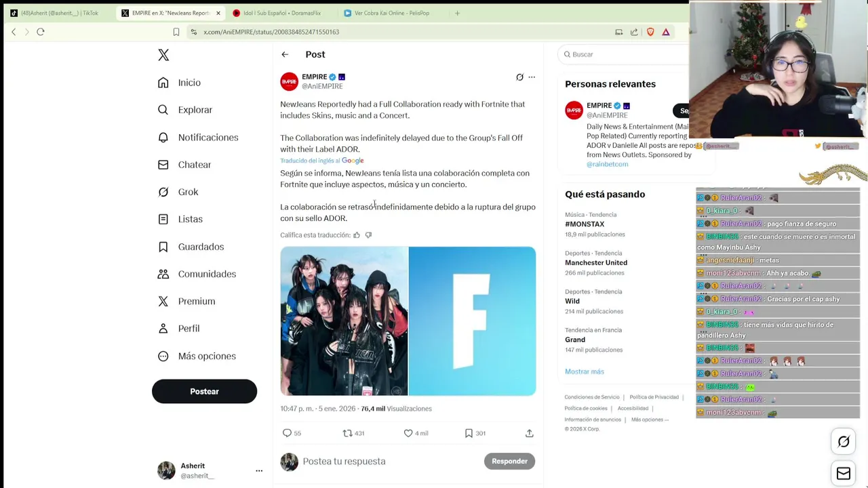Open Listas in the sidebar

coord(180,220)
